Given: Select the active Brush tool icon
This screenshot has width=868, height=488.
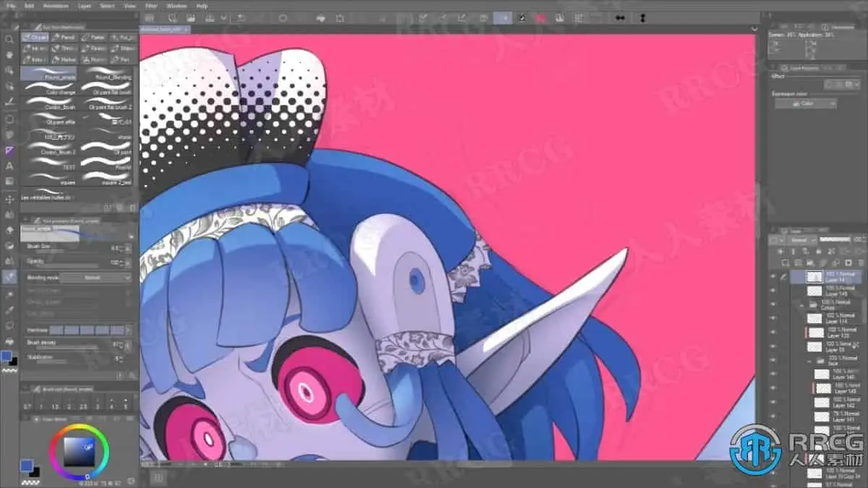Looking at the screenshot, I should coord(9,277).
